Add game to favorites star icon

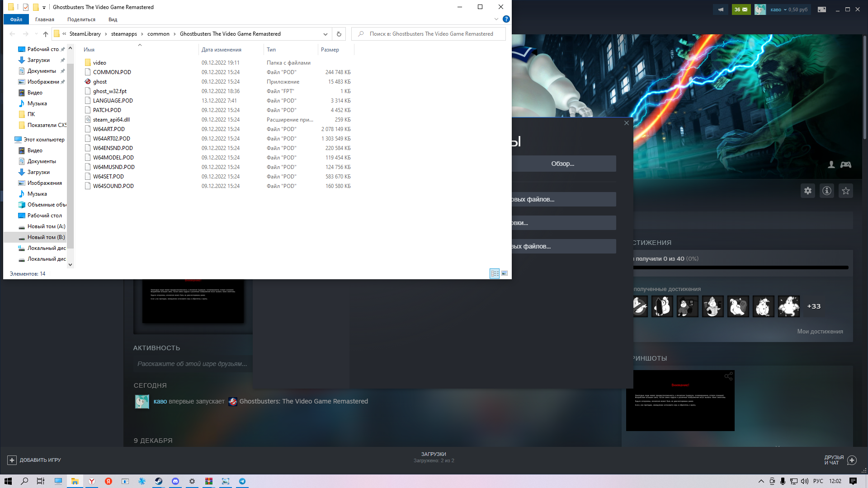click(x=846, y=191)
